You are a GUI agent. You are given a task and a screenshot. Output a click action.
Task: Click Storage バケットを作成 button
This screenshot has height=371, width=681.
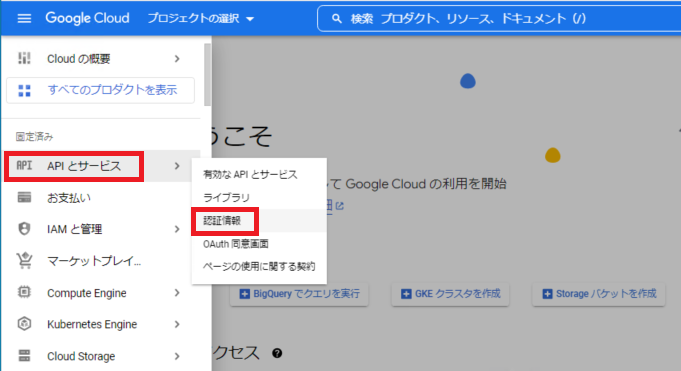[x=598, y=294]
